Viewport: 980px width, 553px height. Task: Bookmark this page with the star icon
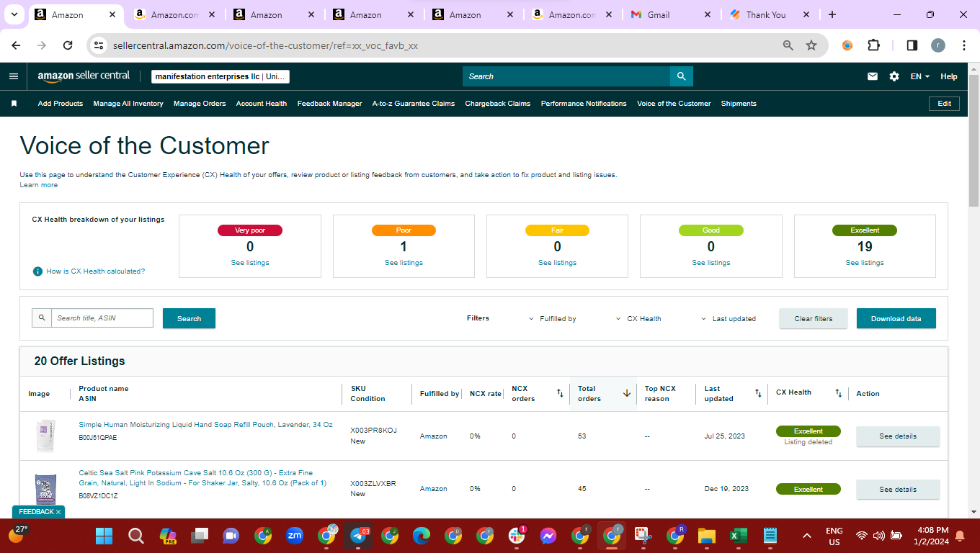tap(811, 45)
